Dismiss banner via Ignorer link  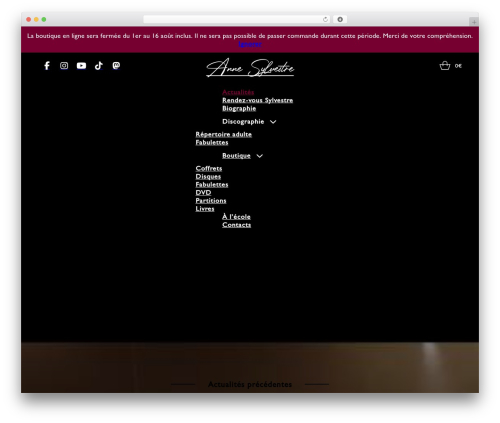coord(250,44)
